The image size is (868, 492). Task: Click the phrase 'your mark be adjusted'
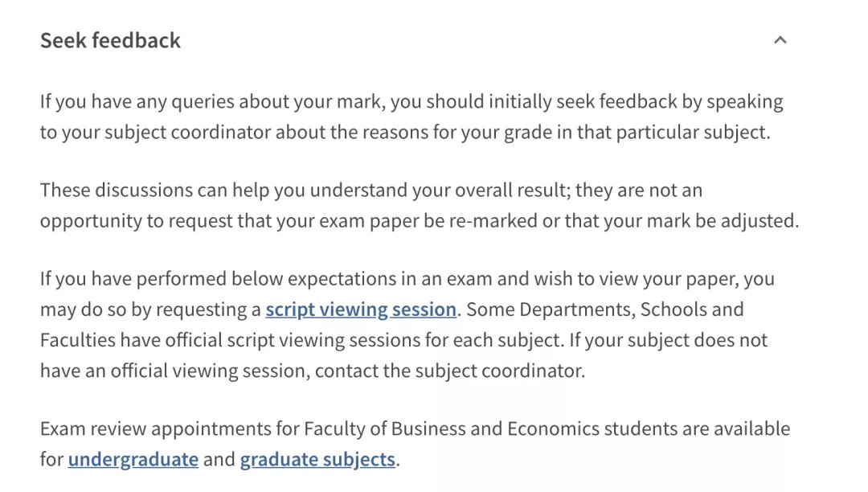[x=700, y=221]
